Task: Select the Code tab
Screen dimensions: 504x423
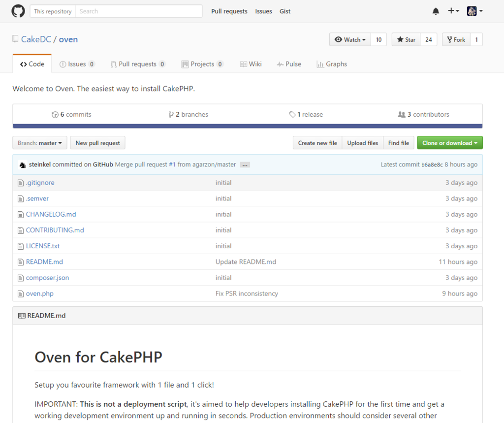Action: 32,64
